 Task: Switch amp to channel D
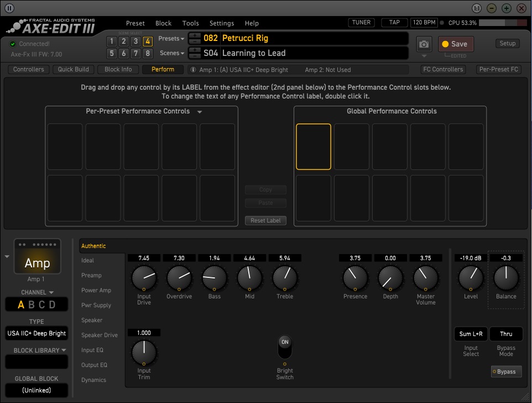(x=52, y=304)
